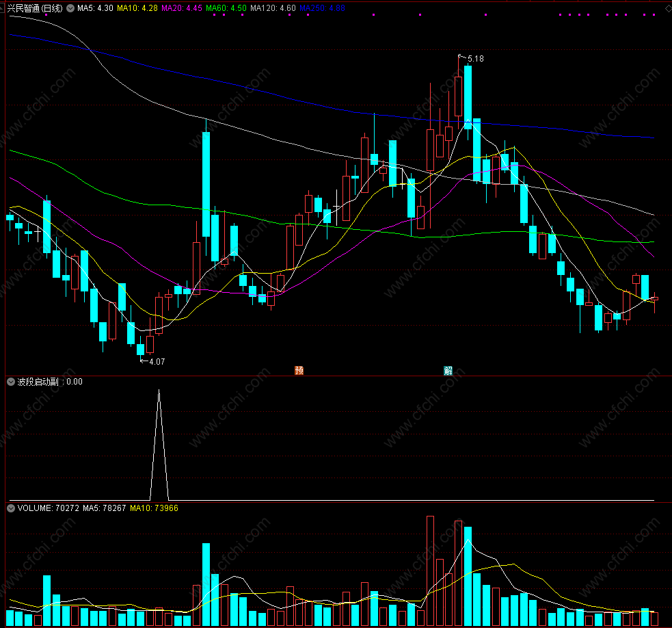
Task: Click the tall cyan candle peaking at 5.18
Action: [468, 96]
